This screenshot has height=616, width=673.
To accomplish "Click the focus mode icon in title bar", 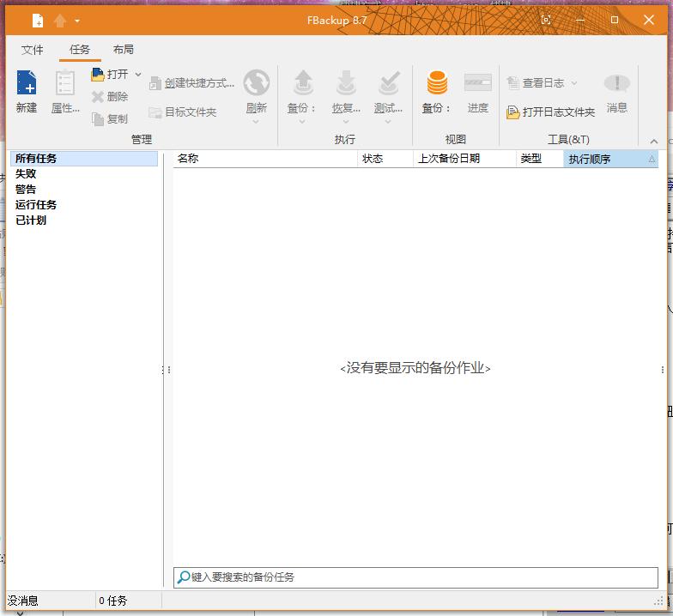I will click(546, 20).
